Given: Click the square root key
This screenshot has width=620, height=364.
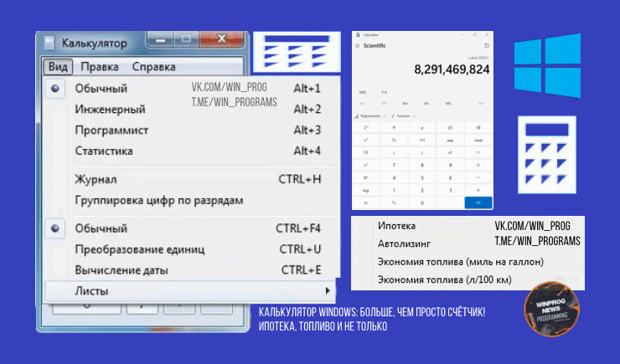Looking at the screenshot, I should 366,152.
